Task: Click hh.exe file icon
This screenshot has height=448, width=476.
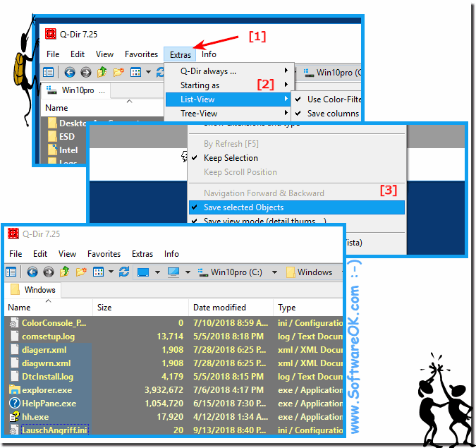Action: (x=15, y=416)
